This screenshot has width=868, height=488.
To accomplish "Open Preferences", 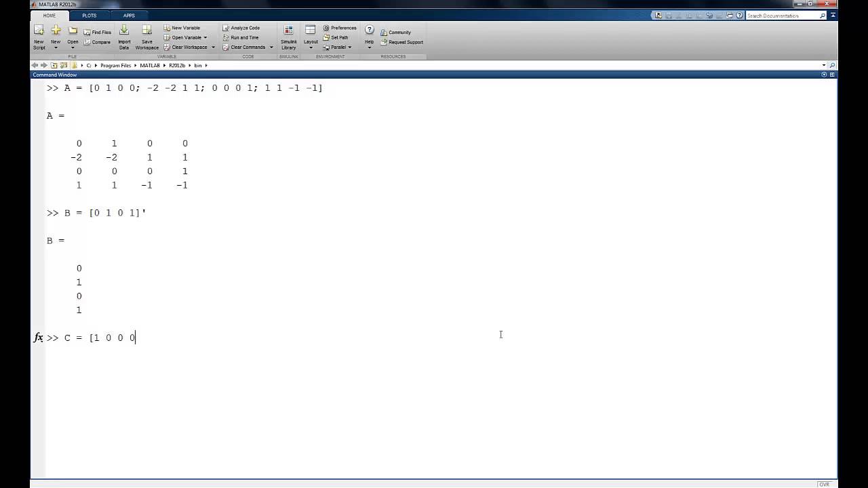I will coord(340,28).
